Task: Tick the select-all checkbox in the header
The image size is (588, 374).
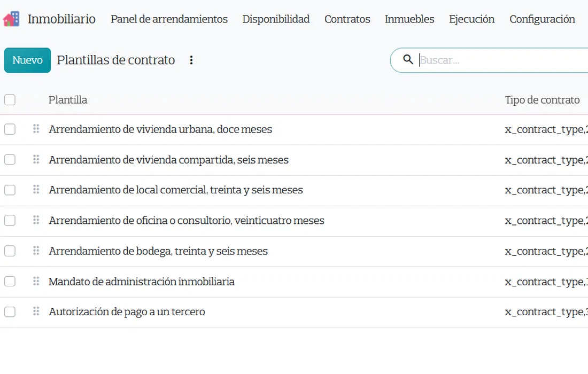Action: [10, 100]
